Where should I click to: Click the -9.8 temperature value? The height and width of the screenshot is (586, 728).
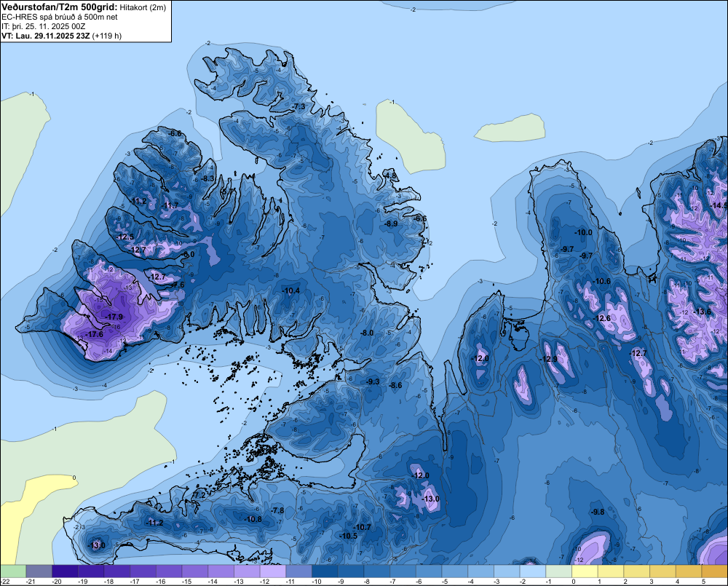[598, 512]
